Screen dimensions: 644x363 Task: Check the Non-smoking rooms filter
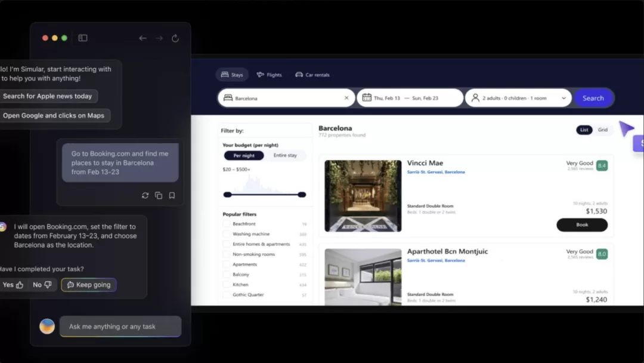[x=227, y=254]
